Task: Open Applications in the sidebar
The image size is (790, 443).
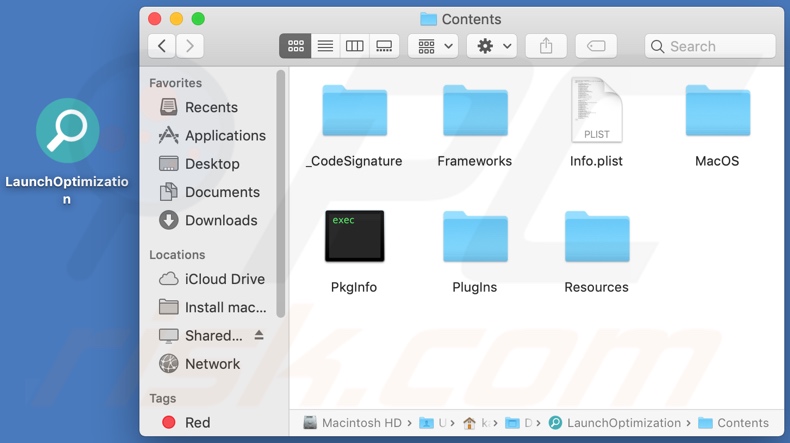Action: click(x=212, y=136)
